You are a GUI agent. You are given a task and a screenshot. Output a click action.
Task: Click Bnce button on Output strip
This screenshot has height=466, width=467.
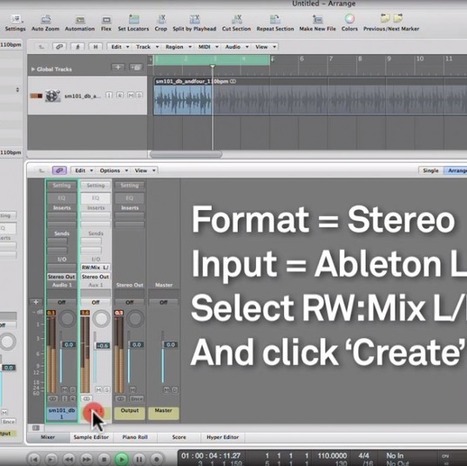pos(137,399)
